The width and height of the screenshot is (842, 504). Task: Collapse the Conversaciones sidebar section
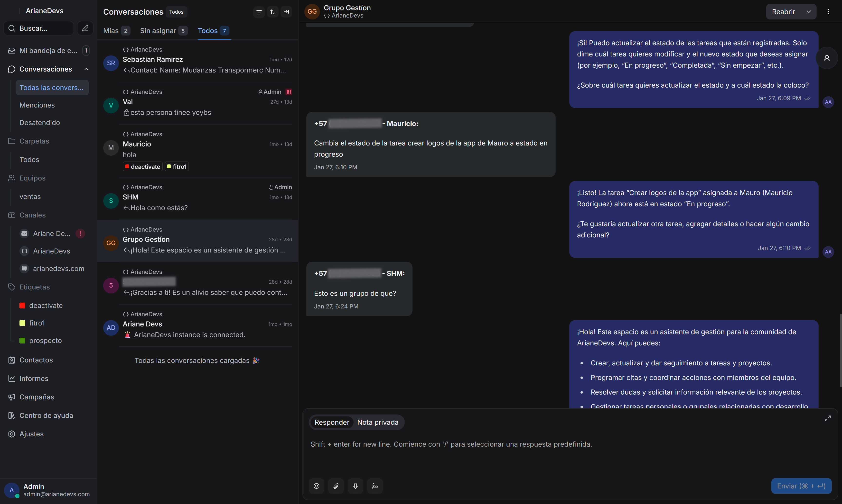pos(86,69)
